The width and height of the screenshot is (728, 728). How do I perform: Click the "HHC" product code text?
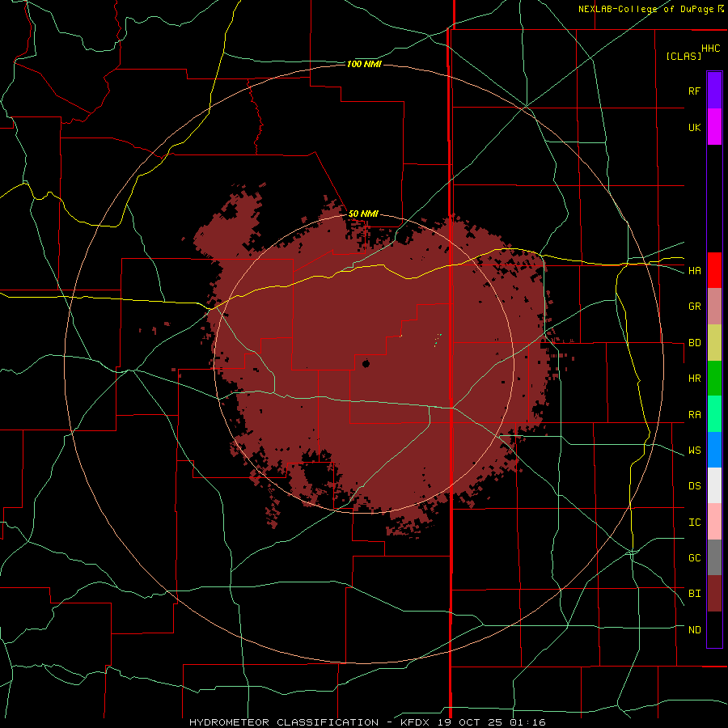pos(710,49)
